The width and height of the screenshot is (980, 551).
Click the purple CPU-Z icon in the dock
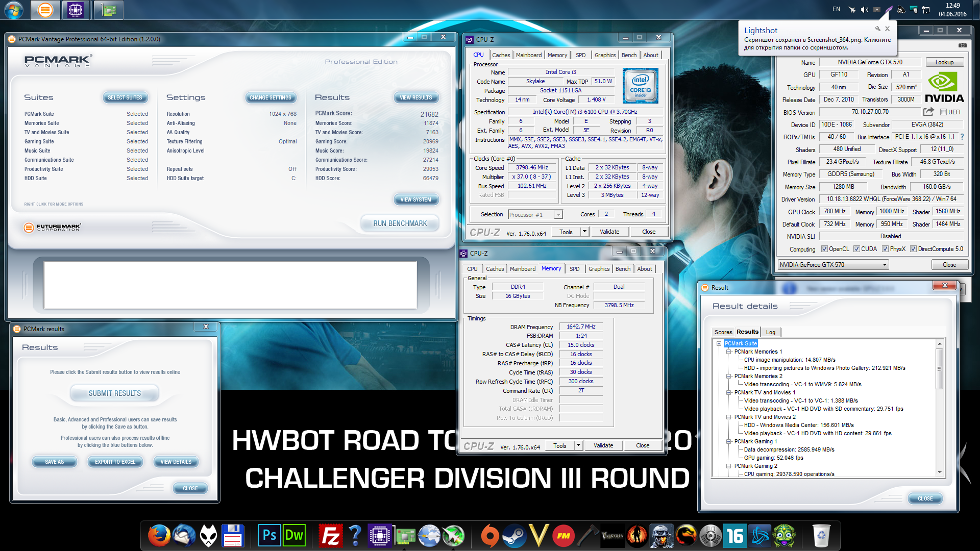[379, 536]
